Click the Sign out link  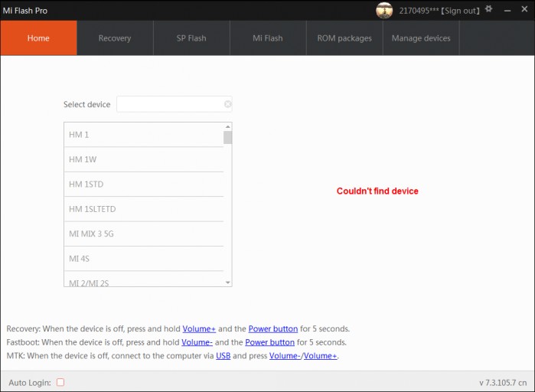pos(460,11)
